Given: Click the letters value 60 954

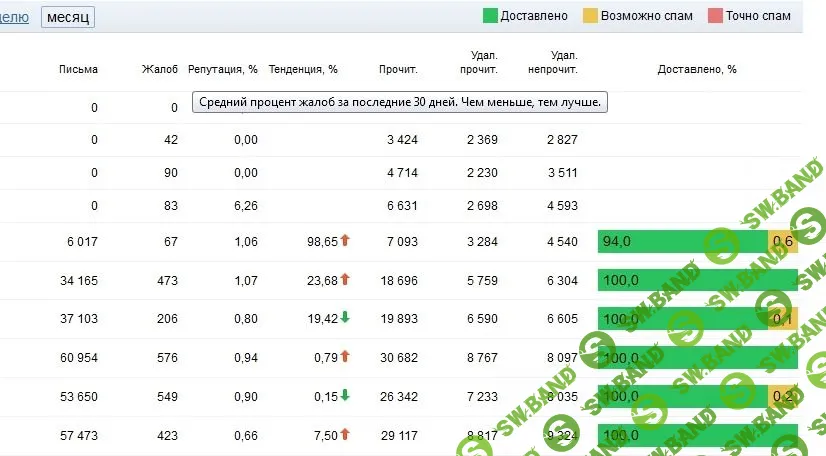Looking at the screenshot, I should (x=79, y=358).
